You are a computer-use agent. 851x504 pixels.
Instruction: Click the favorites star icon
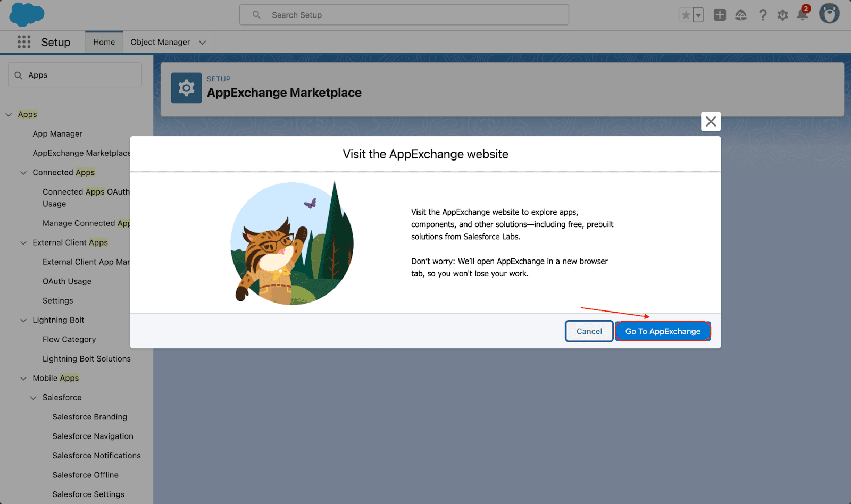(686, 15)
